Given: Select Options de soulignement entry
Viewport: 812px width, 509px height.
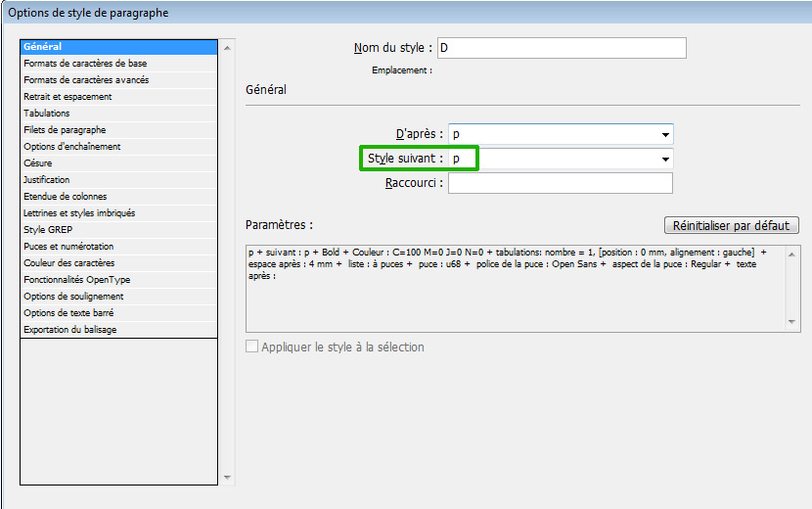Looking at the screenshot, I should click(x=73, y=297).
